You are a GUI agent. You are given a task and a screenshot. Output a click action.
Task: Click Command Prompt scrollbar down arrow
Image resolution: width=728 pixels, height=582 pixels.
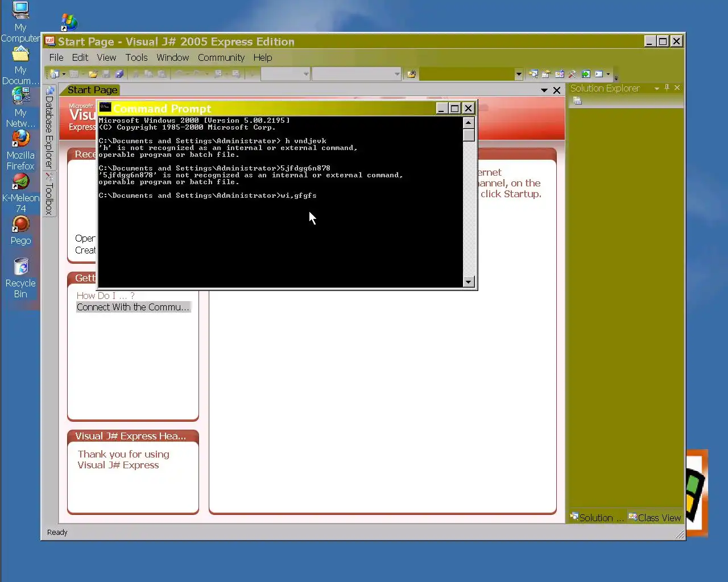pyautogui.click(x=469, y=281)
